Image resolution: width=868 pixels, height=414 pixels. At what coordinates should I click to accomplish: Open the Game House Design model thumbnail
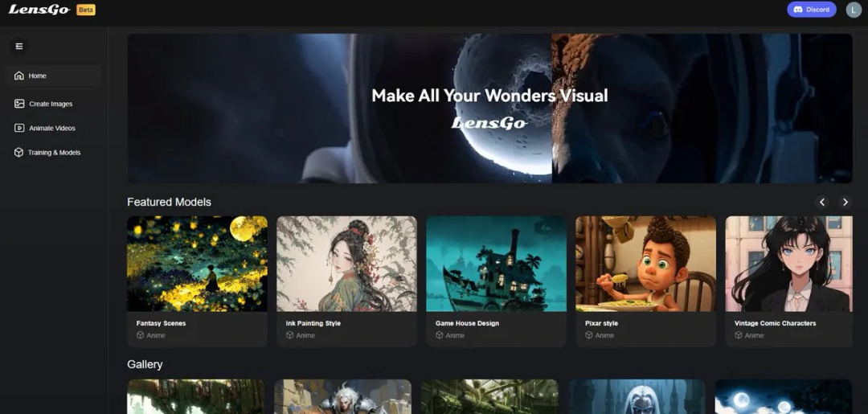(496, 264)
